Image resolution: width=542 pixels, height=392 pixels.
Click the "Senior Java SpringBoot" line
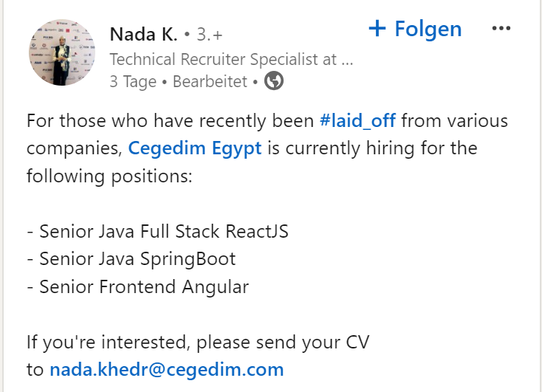pyautogui.click(x=131, y=258)
